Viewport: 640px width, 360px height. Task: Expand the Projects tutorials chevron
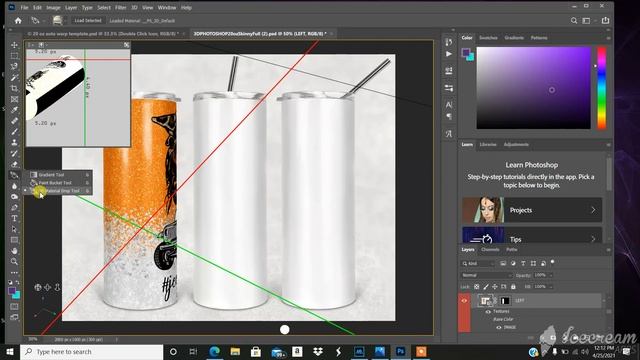point(593,210)
